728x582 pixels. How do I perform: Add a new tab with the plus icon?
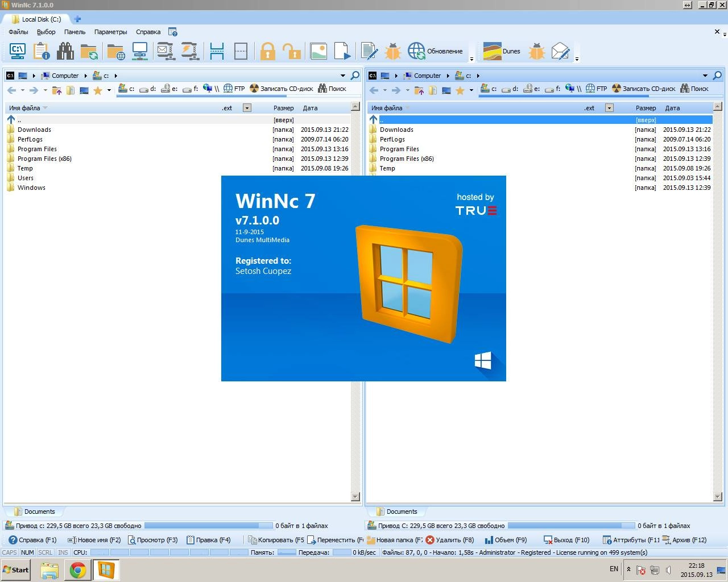[77, 19]
